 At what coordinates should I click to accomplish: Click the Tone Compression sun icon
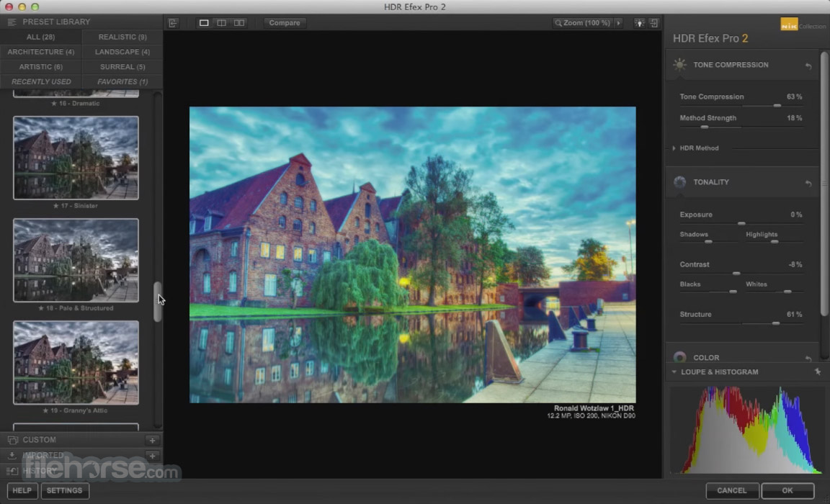coord(679,65)
